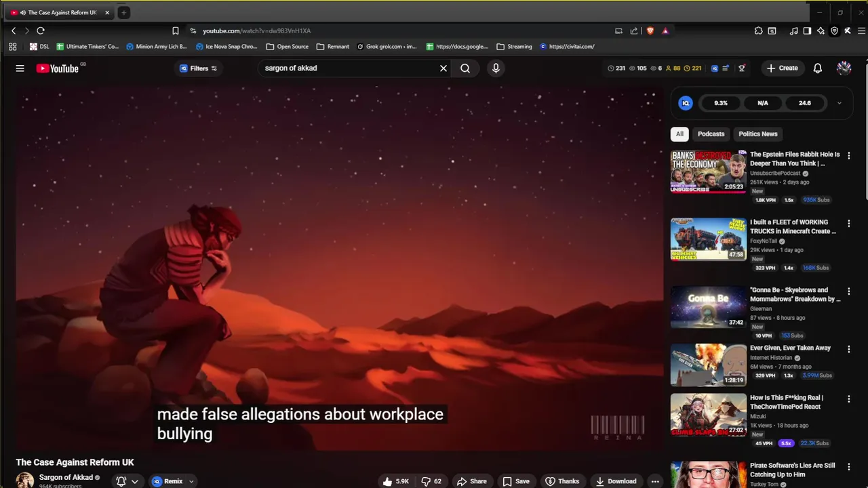Open browser extensions puzzle icon
The image size is (868, 488).
pyautogui.click(x=758, y=30)
